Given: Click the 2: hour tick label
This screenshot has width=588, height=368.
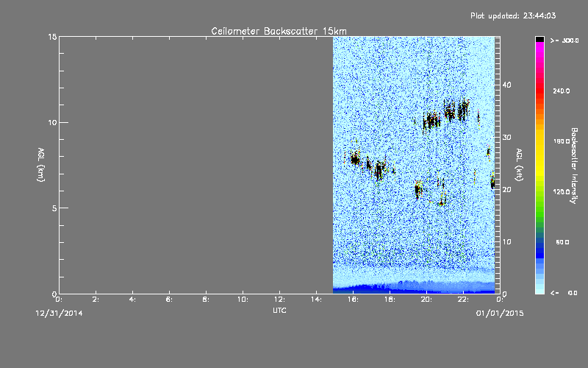Looking at the screenshot, I should point(96,300).
